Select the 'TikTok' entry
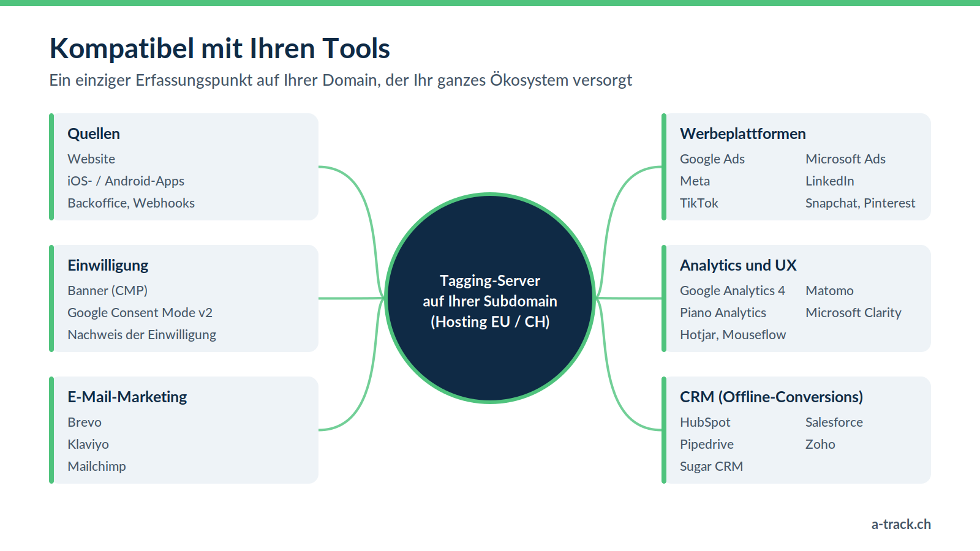Viewport: 980px width, 551px height. coord(699,203)
